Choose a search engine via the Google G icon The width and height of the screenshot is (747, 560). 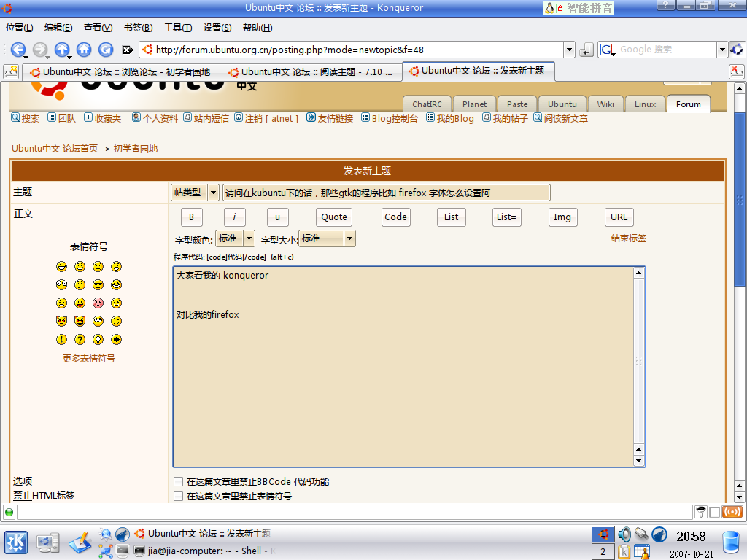point(608,50)
